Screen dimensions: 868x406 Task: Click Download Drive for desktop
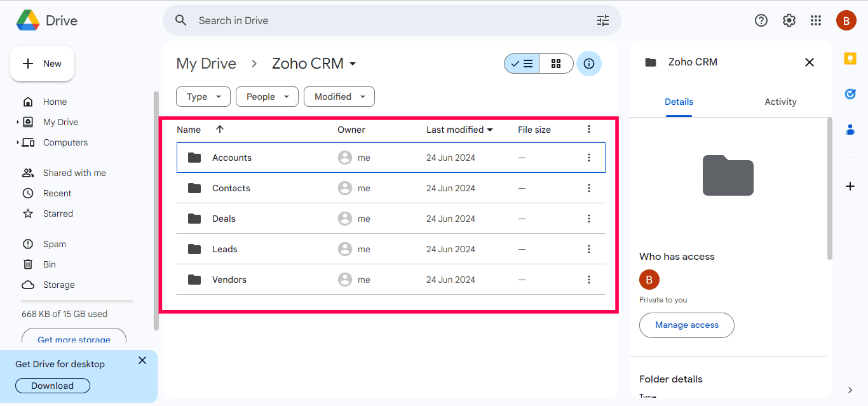(52, 386)
